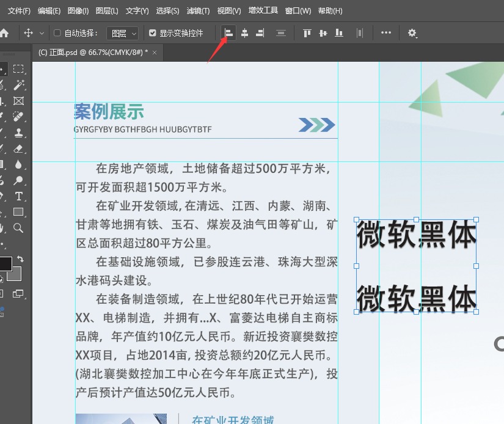Open the 3D mode settings gear

(x=412, y=33)
